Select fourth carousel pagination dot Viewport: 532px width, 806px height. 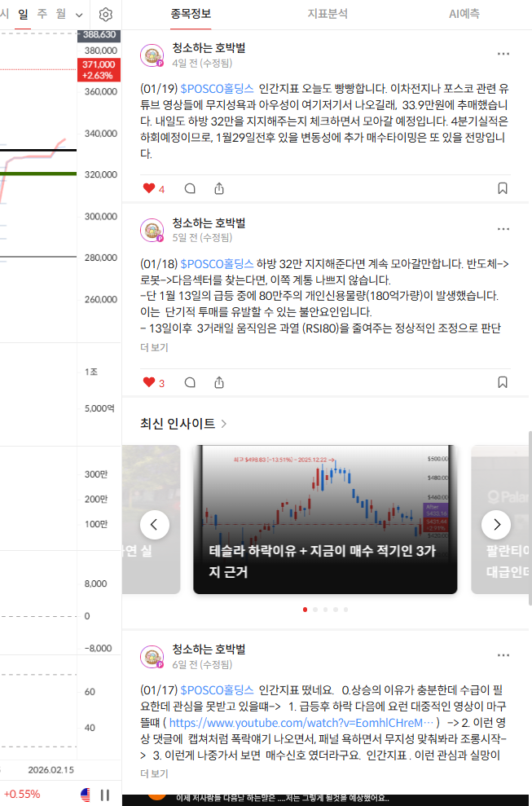click(x=336, y=610)
